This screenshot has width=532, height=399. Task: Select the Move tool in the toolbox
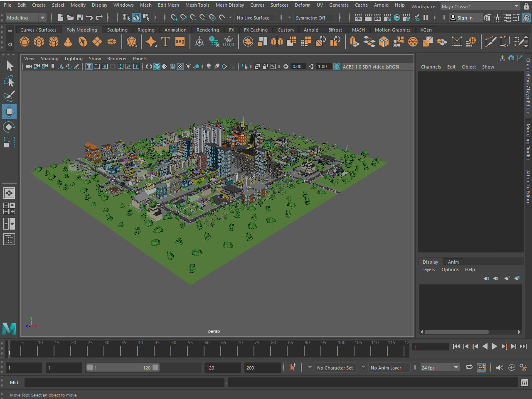9,112
